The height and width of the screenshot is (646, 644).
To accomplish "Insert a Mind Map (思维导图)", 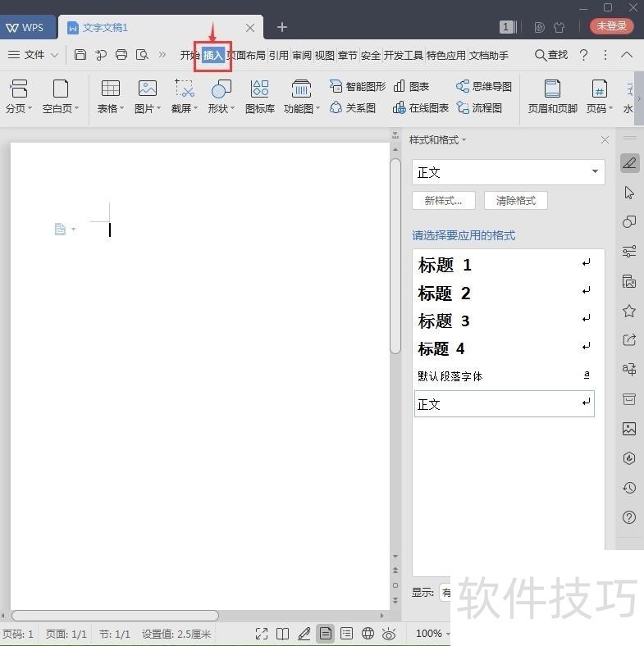I will [484, 86].
